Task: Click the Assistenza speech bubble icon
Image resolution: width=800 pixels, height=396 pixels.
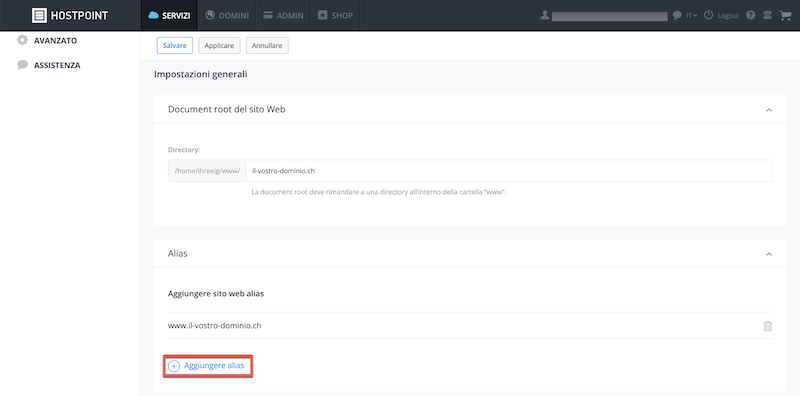Action: click(22, 65)
